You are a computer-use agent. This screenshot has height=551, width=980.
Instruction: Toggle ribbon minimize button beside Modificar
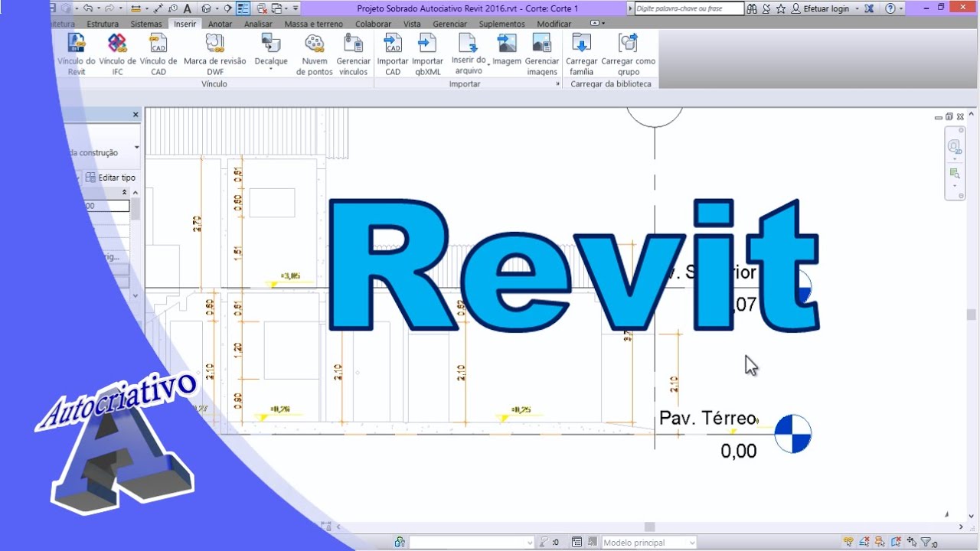tap(595, 24)
